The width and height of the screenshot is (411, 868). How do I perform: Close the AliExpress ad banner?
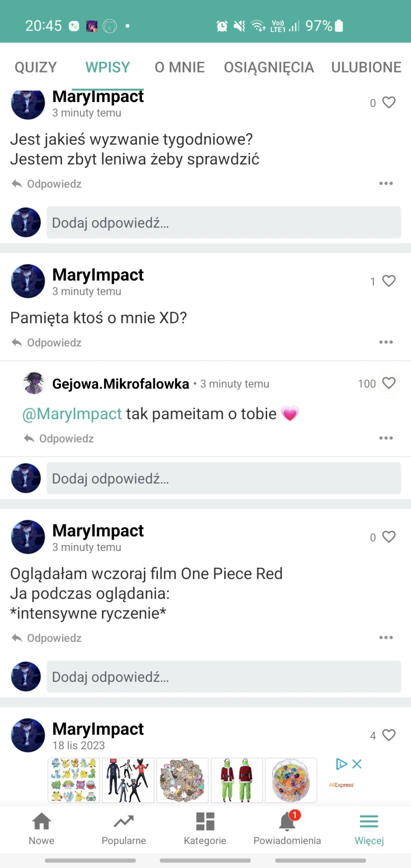tap(357, 764)
